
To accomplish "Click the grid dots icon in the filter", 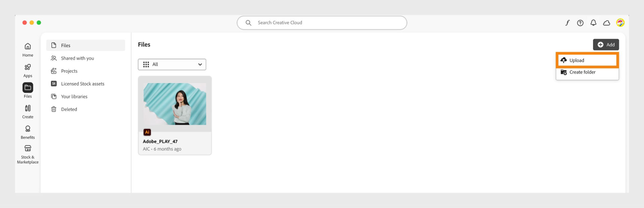I will point(146,64).
